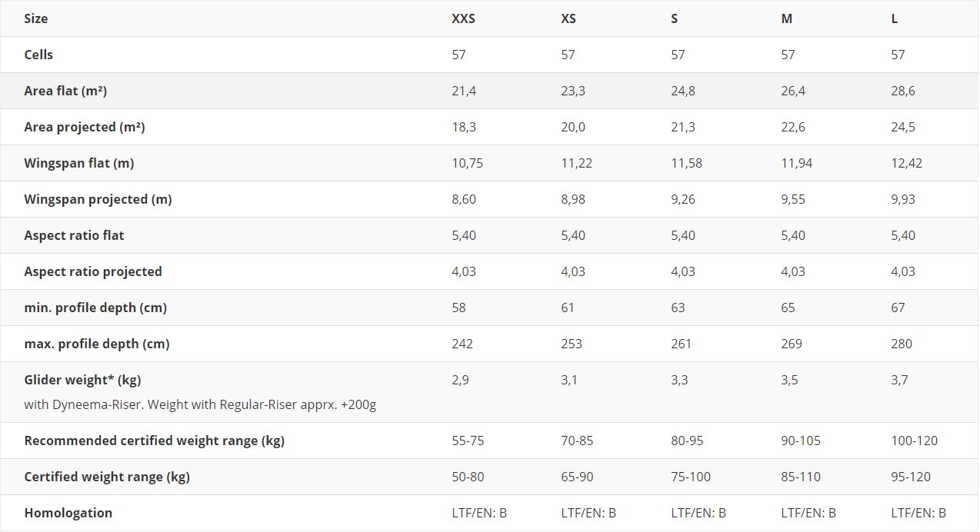The width and height of the screenshot is (980, 532).
Task: Click the Cells row label
Action: (x=38, y=55)
